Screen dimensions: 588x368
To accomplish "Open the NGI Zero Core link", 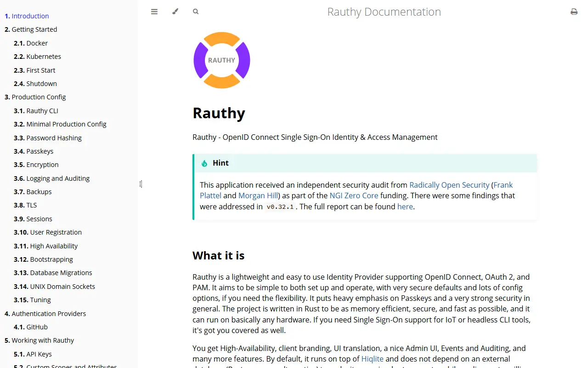I will tap(354, 195).
